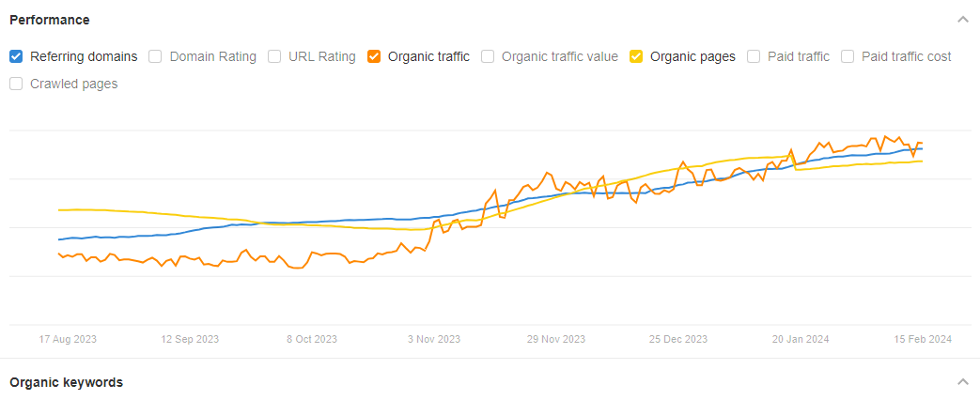Screen dimensions: 980x400
Task: Turn on the Paid traffic checkbox
Action: coord(754,56)
